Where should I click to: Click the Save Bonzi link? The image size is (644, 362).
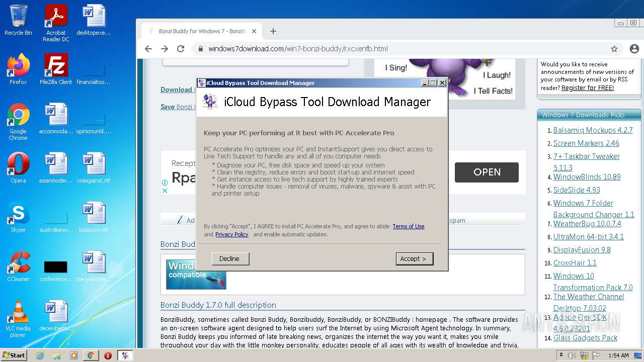177,107
